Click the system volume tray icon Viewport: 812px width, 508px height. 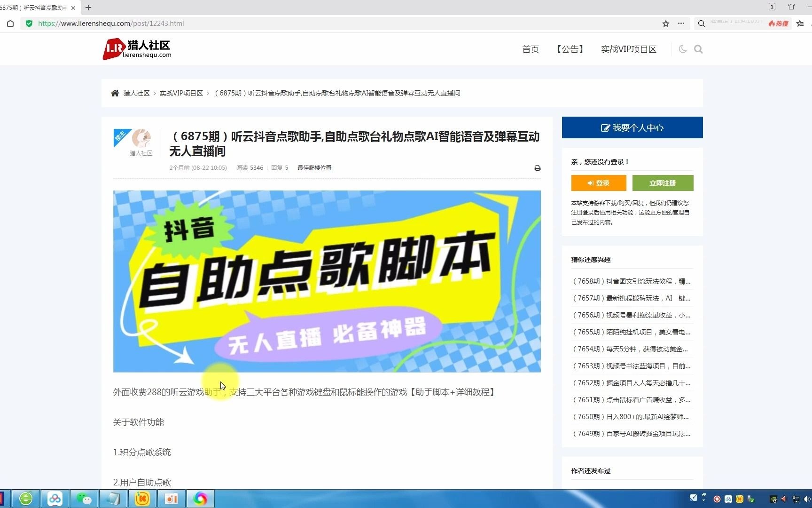coord(807,499)
